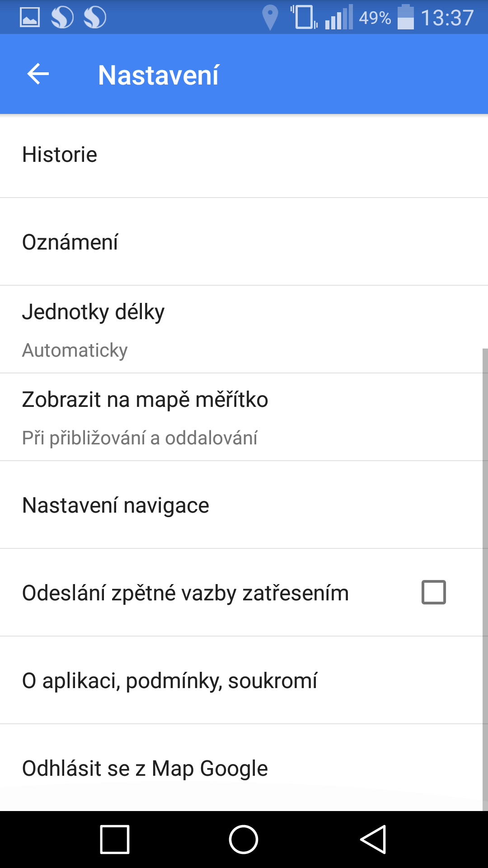Enable the Odeslání zpětné vazby zatřesením checkbox
This screenshot has height=868, width=488.
pos(434,592)
